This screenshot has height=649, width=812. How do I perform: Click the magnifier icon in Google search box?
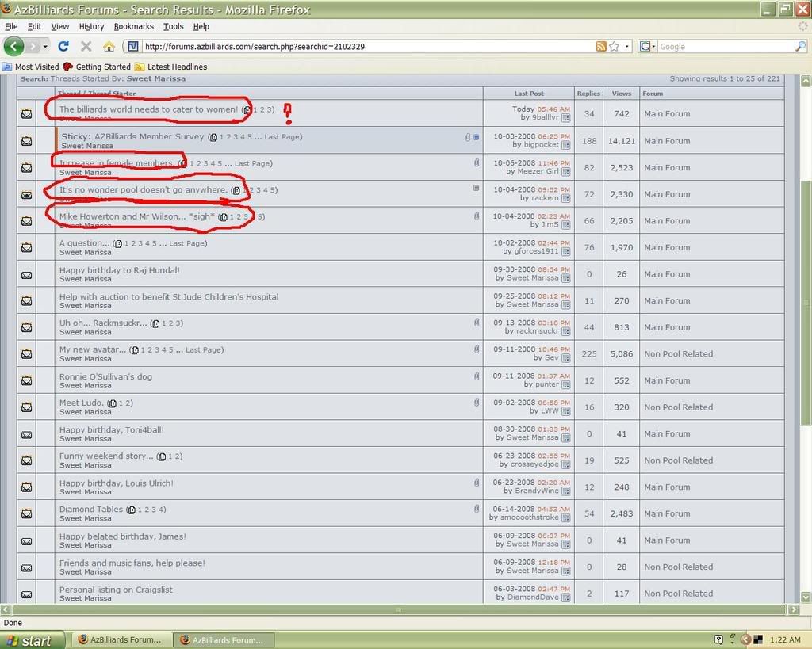pos(800,46)
